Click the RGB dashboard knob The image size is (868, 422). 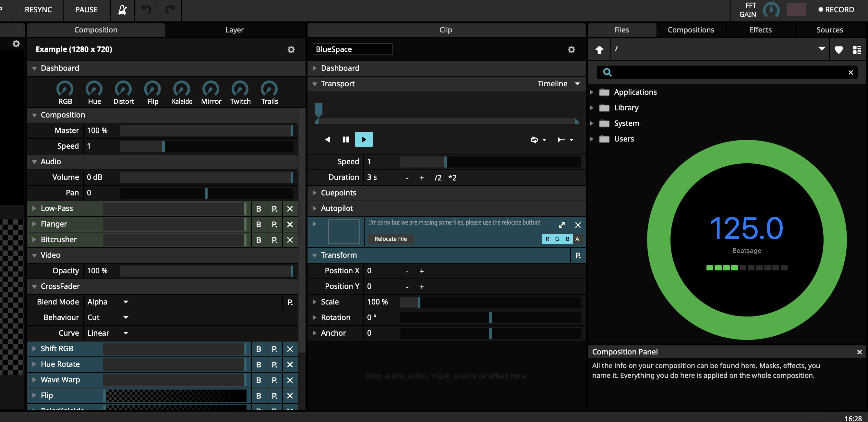tap(65, 89)
